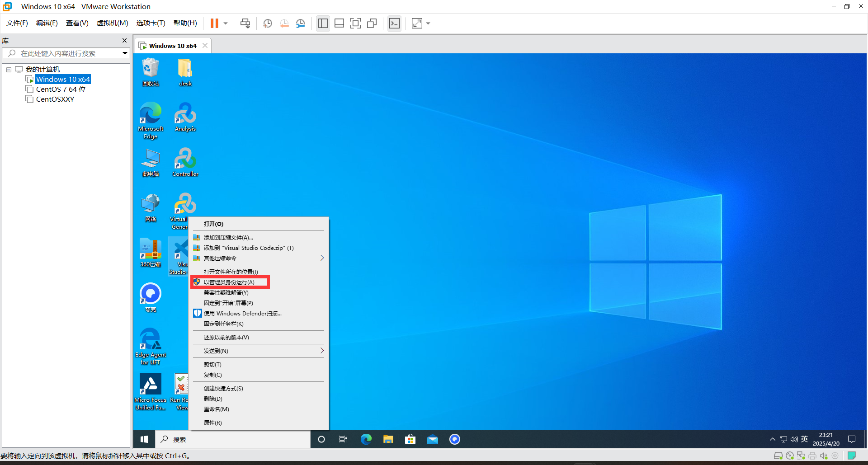The image size is (868, 465).
Task: Open the library search dropdown arrow
Action: pyautogui.click(x=125, y=53)
